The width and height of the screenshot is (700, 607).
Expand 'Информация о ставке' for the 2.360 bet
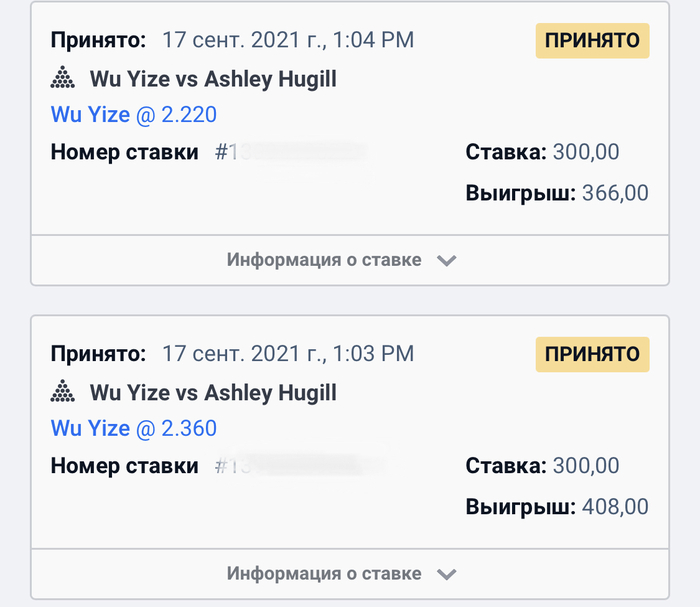click(324, 574)
